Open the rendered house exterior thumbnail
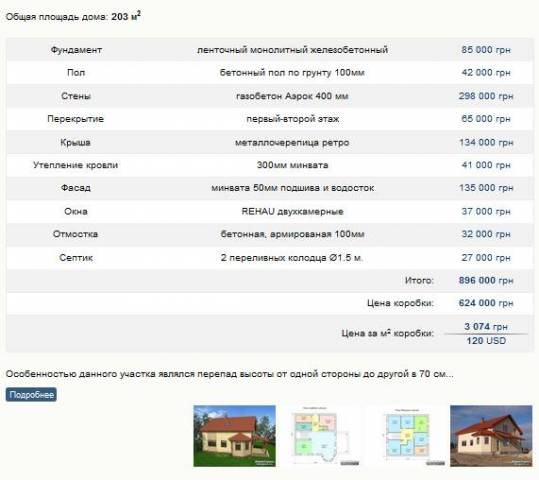The image size is (539, 480). pyautogui.click(x=234, y=436)
